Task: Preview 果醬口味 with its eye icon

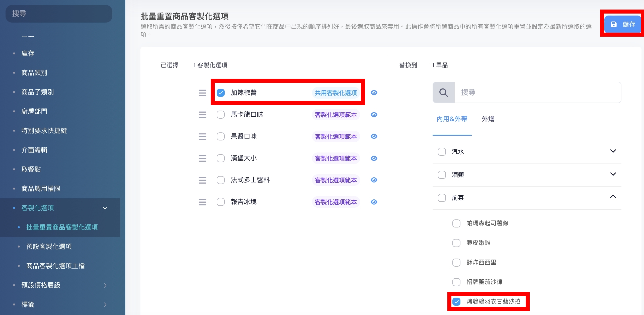Action: coord(374,136)
